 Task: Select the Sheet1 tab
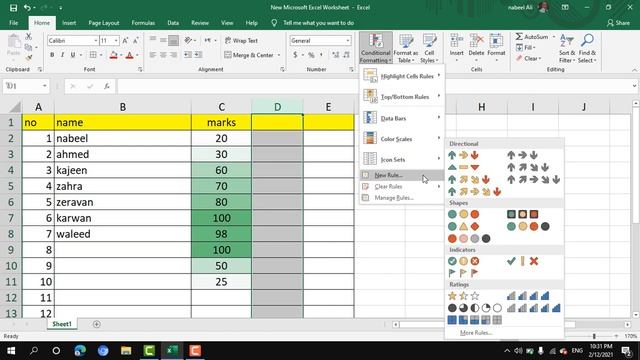click(62, 324)
